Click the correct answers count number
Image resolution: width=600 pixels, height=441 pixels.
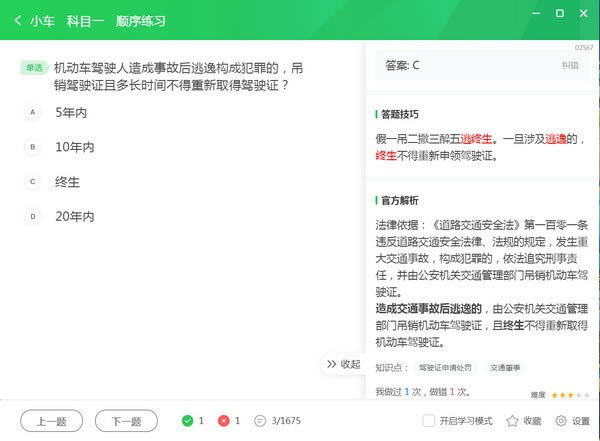point(201,421)
